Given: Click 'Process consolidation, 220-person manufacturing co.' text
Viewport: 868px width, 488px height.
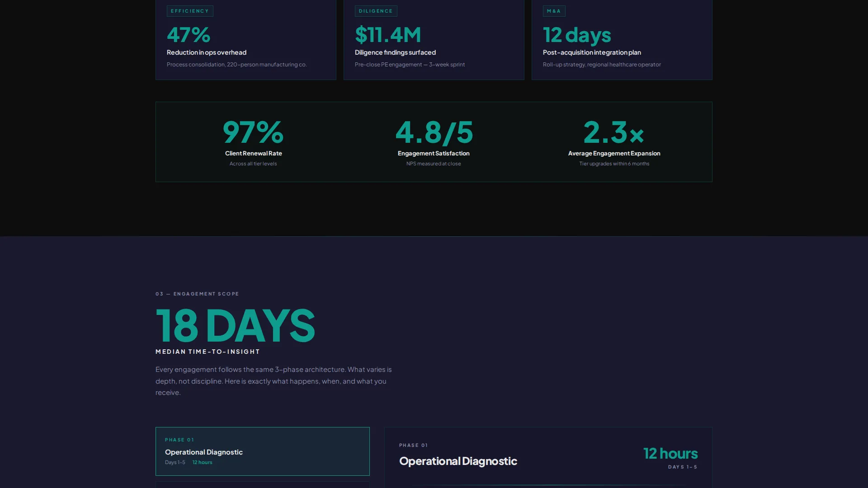Looking at the screenshot, I should click(236, 65).
